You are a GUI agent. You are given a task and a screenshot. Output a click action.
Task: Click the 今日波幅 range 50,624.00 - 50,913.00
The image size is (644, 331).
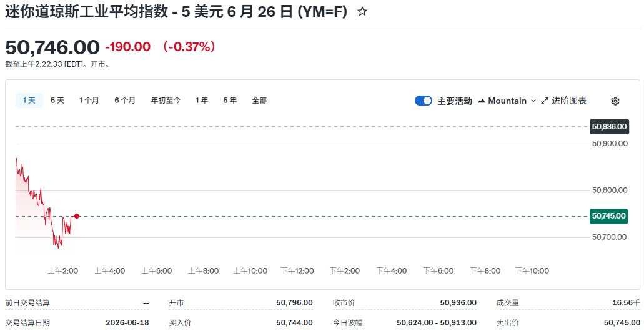[x=437, y=323]
